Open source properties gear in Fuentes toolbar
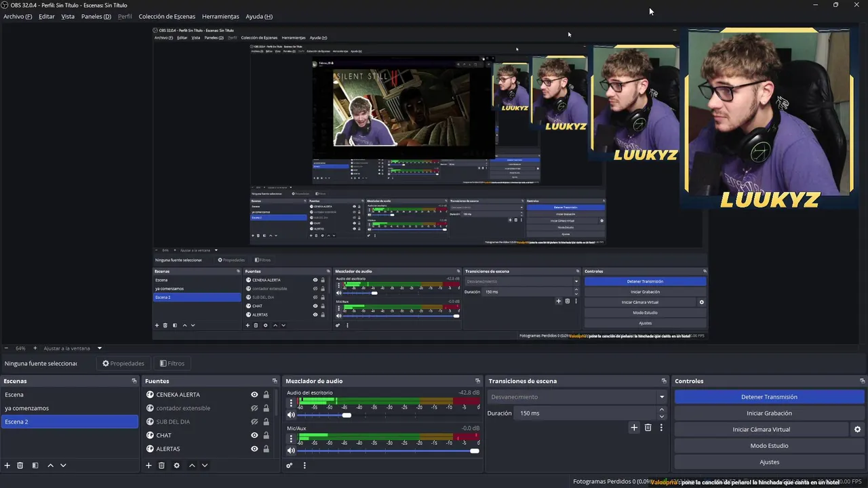 pos(177,466)
